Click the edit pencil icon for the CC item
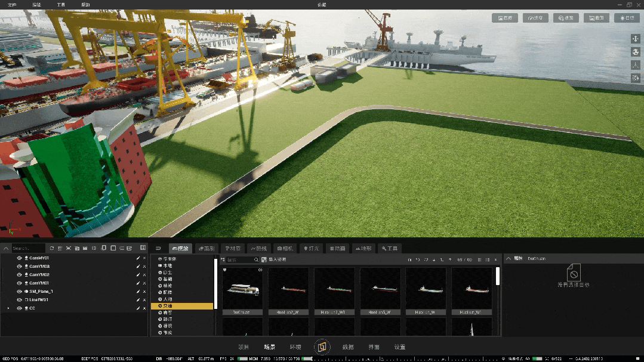The image size is (644, 362). (x=138, y=308)
